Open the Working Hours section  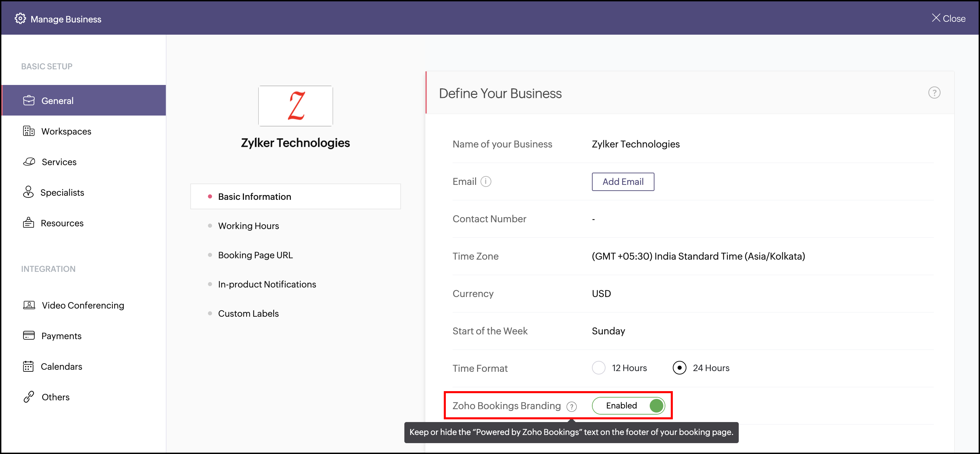(248, 226)
